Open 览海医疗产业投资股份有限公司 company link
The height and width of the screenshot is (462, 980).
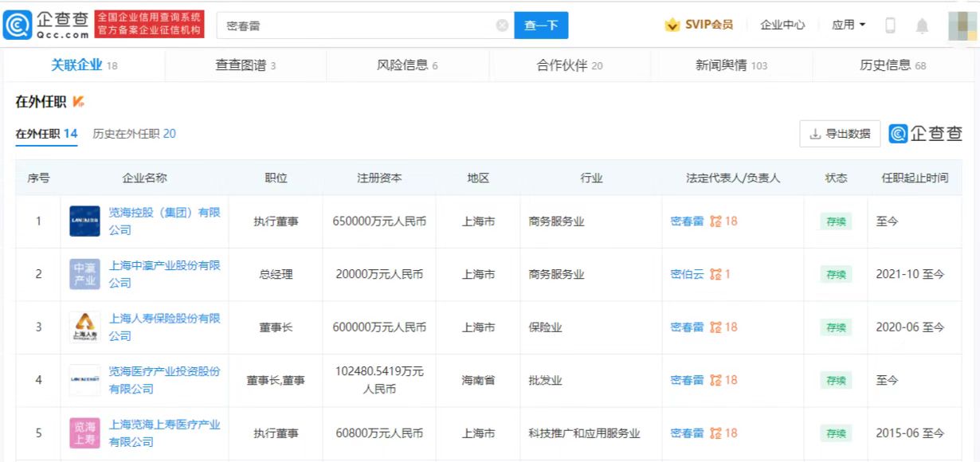[164, 380]
